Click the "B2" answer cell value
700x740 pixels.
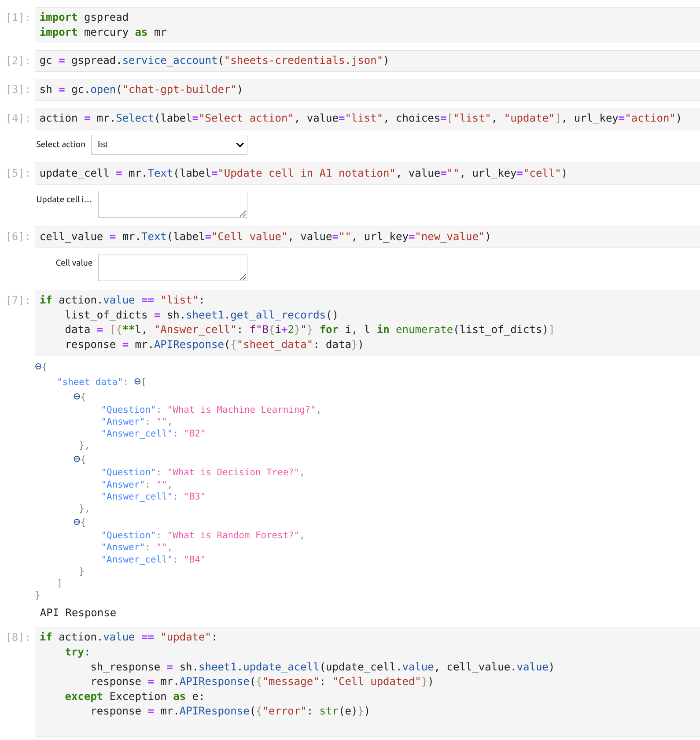(x=195, y=433)
